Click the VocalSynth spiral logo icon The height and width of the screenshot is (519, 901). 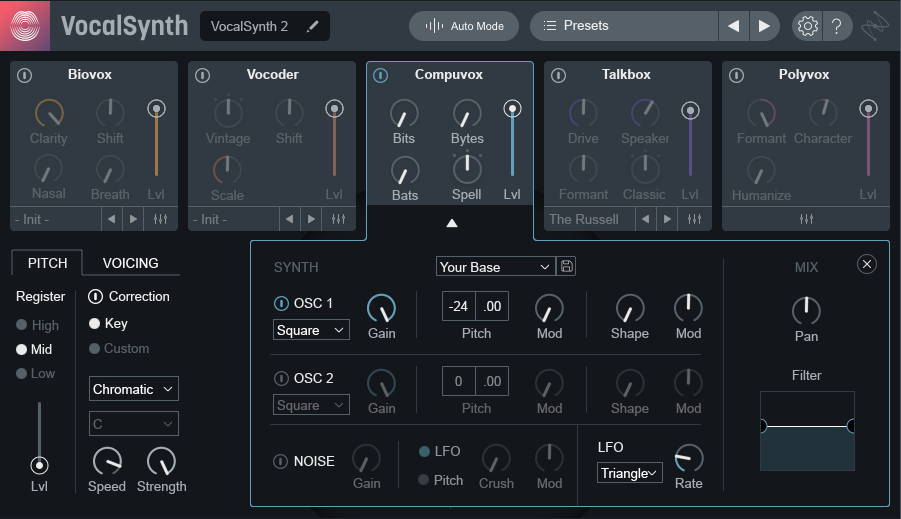coord(25,25)
